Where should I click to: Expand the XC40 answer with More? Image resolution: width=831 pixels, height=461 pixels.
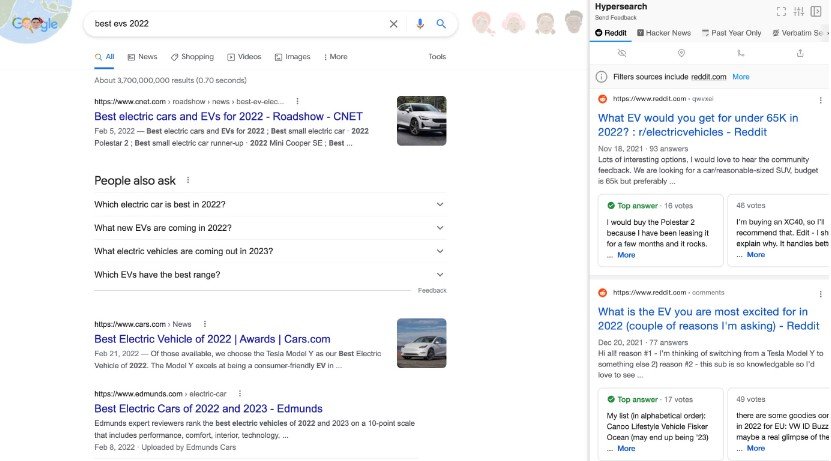click(756, 255)
